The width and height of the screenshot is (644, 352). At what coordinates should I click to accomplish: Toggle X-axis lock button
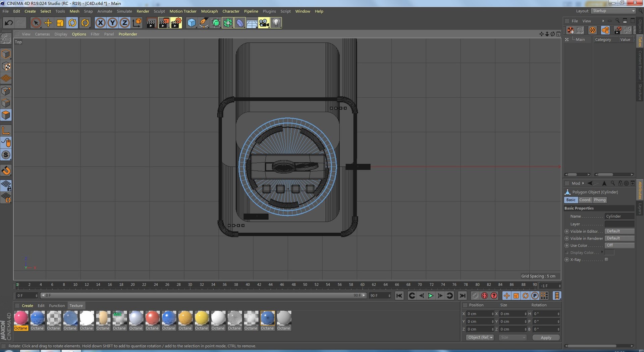click(x=100, y=23)
